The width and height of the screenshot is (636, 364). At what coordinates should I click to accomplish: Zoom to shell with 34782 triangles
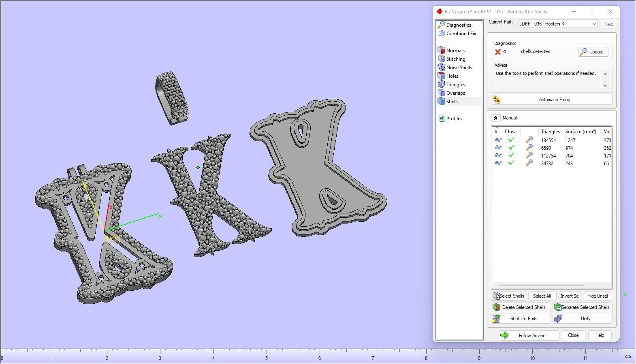(x=529, y=163)
